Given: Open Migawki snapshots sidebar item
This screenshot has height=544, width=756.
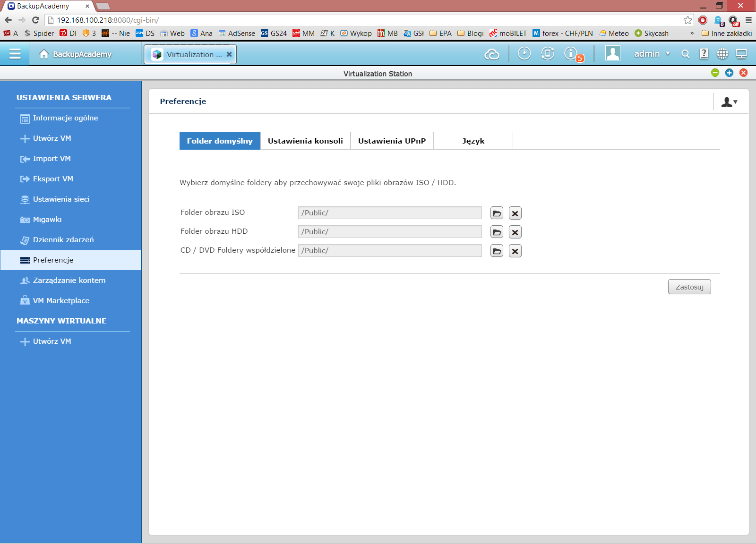Looking at the screenshot, I should [71, 220].
